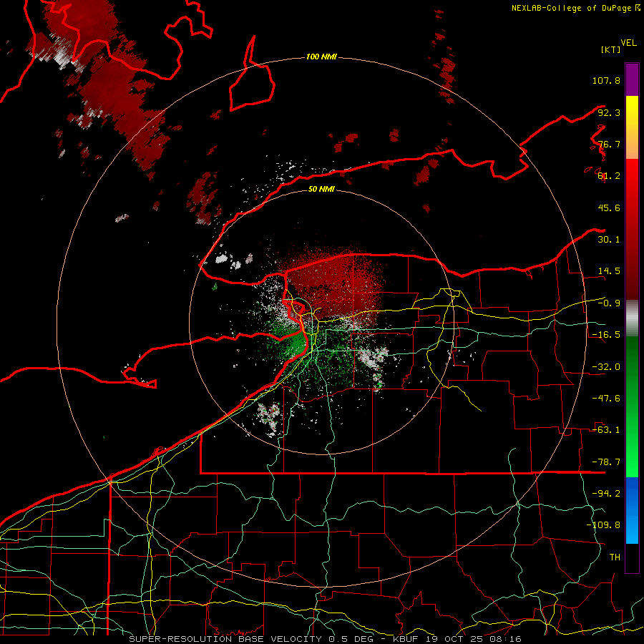Pick the black TH segment of color bar
Image resolution: width=644 pixels, height=644 pixels.
pos(632,558)
